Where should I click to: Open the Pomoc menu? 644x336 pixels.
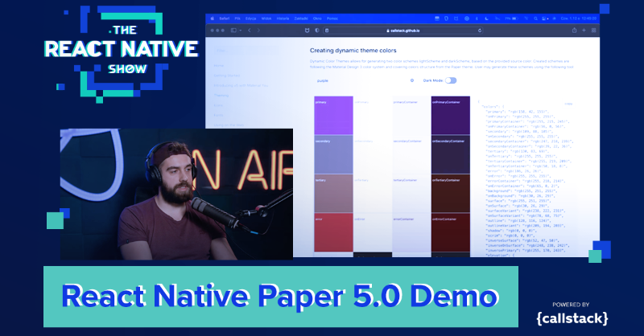point(332,18)
